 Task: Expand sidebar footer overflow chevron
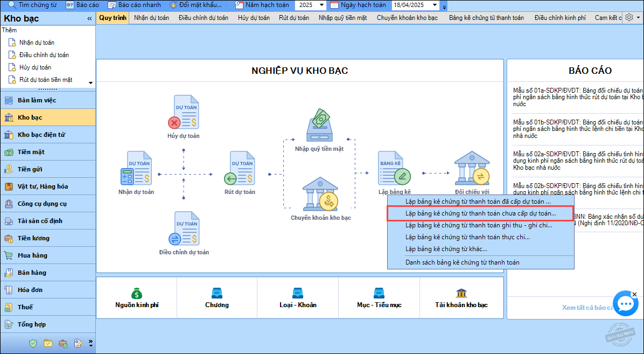tap(91, 343)
